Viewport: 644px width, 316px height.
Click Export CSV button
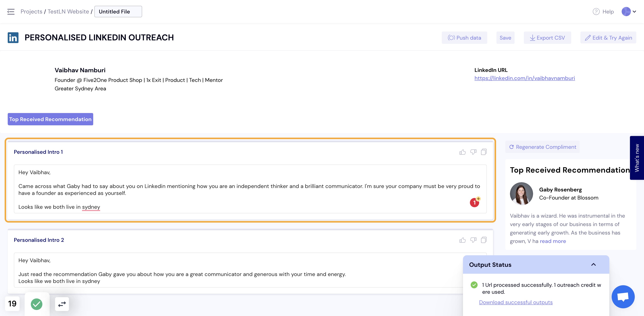pyautogui.click(x=547, y=38)
